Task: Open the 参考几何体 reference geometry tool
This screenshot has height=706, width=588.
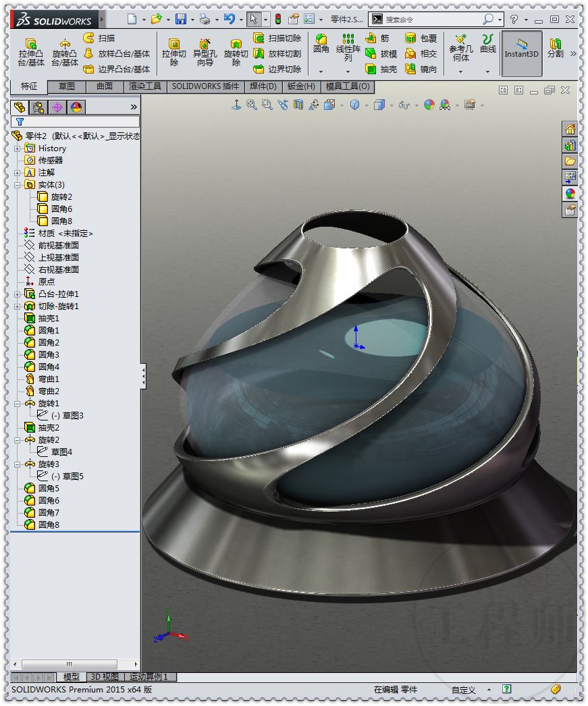Action: click(460, 48)
